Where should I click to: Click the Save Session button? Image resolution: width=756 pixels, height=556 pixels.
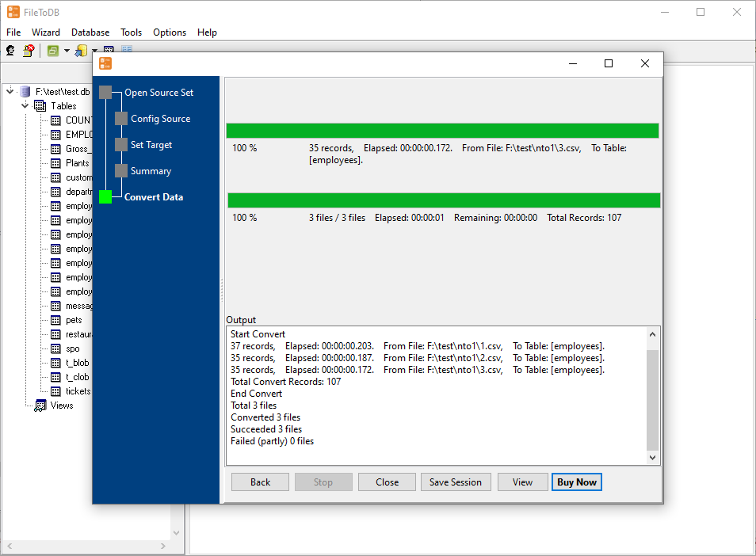pos(456,482)
